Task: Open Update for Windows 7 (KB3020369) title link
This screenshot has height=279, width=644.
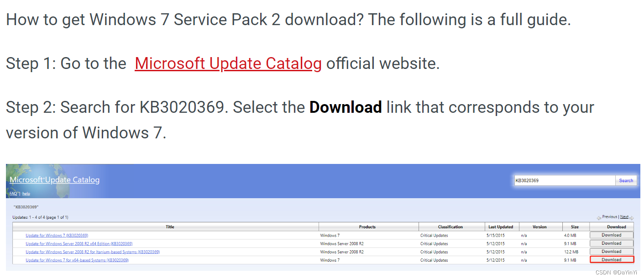Action: [x=56, y=235]
